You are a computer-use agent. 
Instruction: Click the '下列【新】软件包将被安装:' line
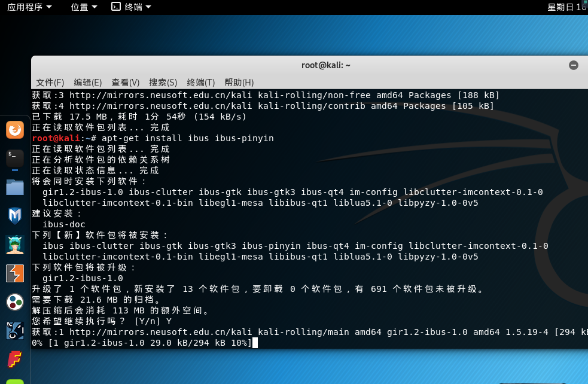[x=100, y=235]
